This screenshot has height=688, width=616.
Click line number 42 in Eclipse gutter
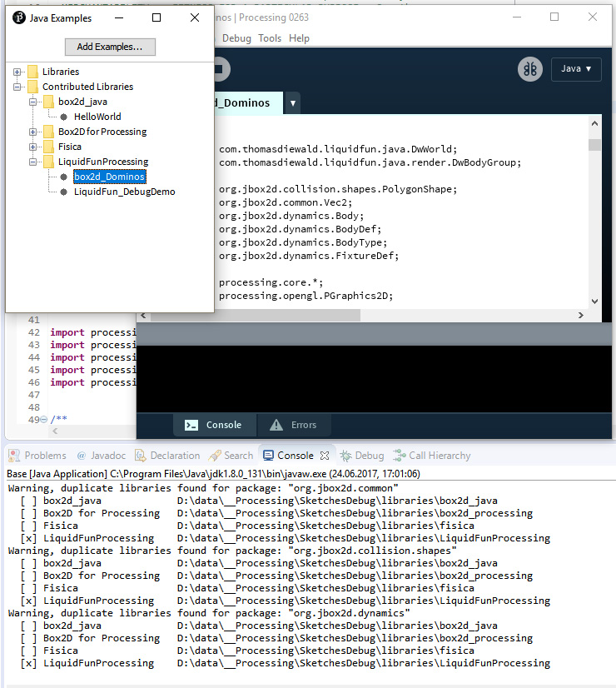pos(34,332)
